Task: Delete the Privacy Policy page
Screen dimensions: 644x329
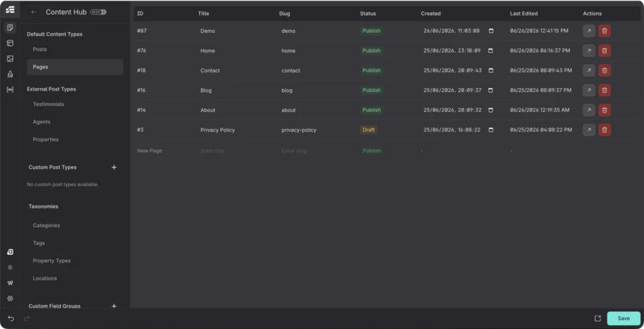Action: pyautogui.click(x=604, y=130)
